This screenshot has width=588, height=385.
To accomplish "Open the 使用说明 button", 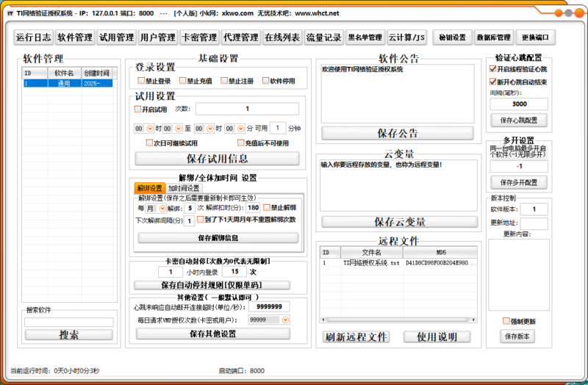I will (x=437, y=337).
